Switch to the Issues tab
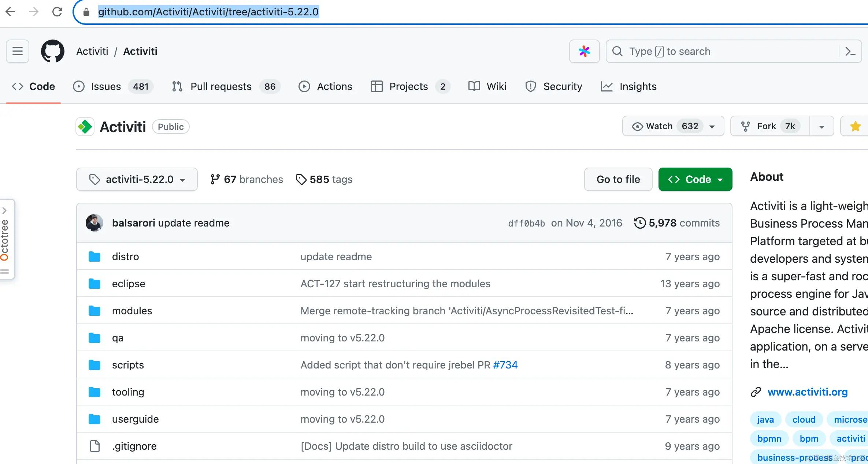 (106, 86)
